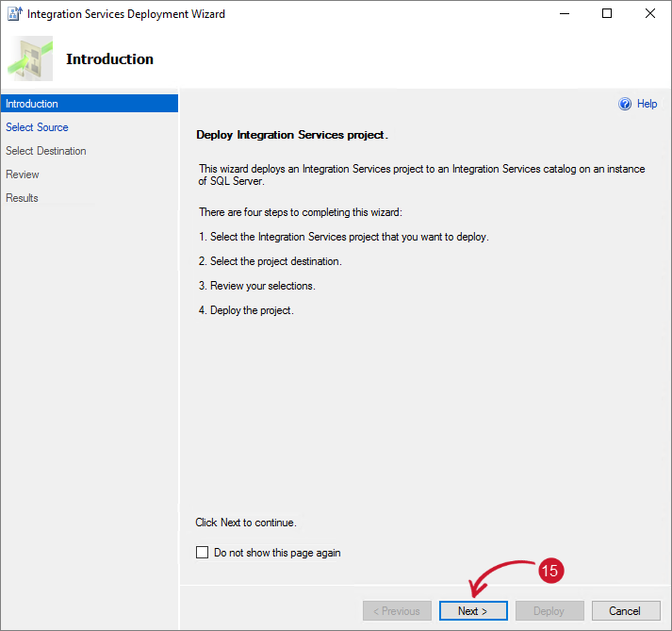
Task: Close the Deployment Wizard window
Action: tap(649, 14)
